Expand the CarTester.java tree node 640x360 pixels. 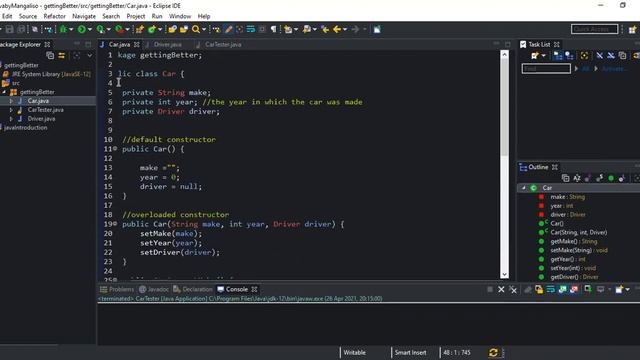(x=11, y=110)
